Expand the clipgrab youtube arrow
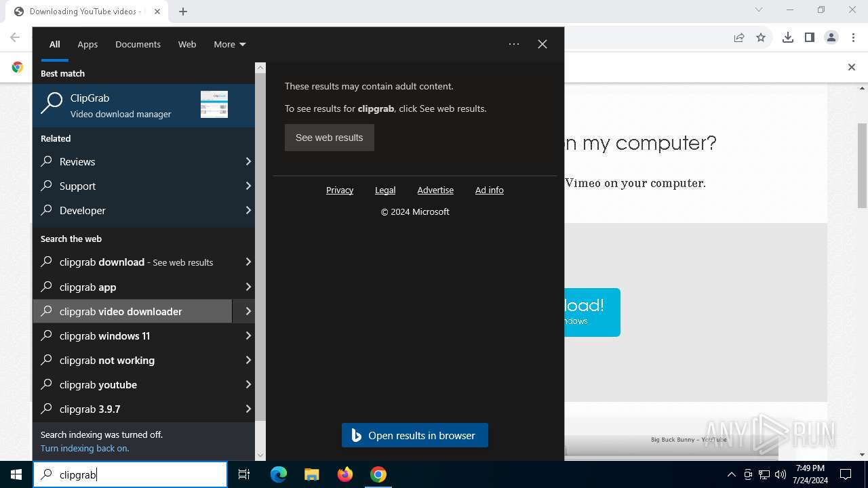This screenshot has height=488, width=868. (248, 384)
